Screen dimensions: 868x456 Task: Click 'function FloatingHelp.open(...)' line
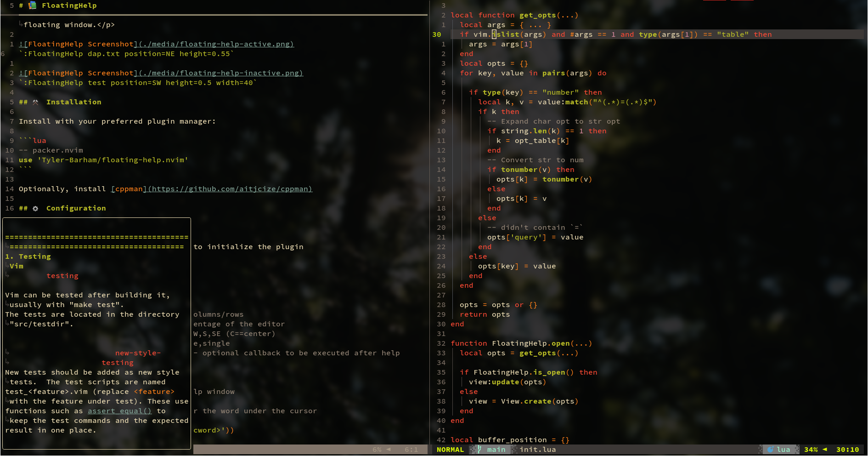coord(521,343)
